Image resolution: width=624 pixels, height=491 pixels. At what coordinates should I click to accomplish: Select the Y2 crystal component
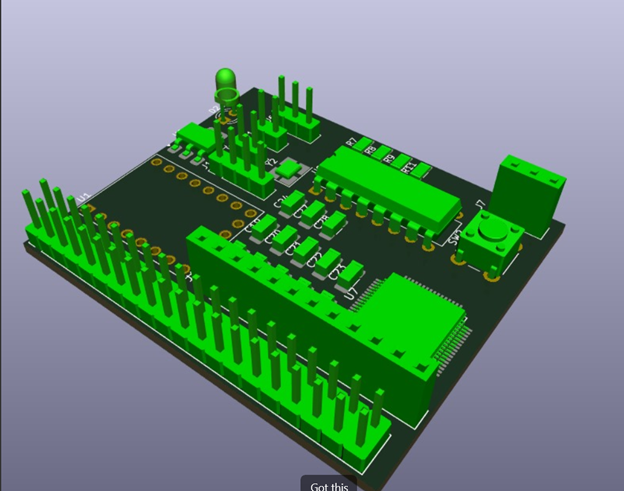pyautogui.click(x=289, y=171)
